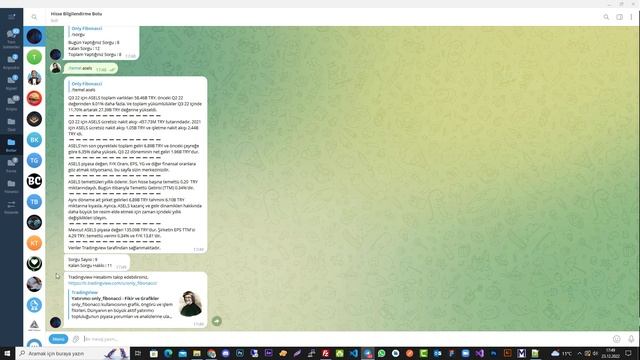The height and width of the screenshot is (360, 640).
Task: Open the chat list search icon
Action: pyautogui.click(x=34, y=17)
